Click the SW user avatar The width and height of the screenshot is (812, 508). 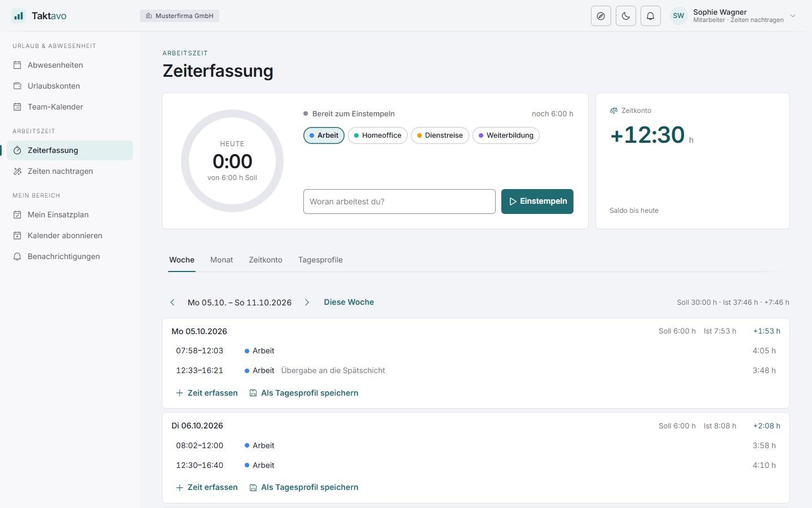(679, 16)
